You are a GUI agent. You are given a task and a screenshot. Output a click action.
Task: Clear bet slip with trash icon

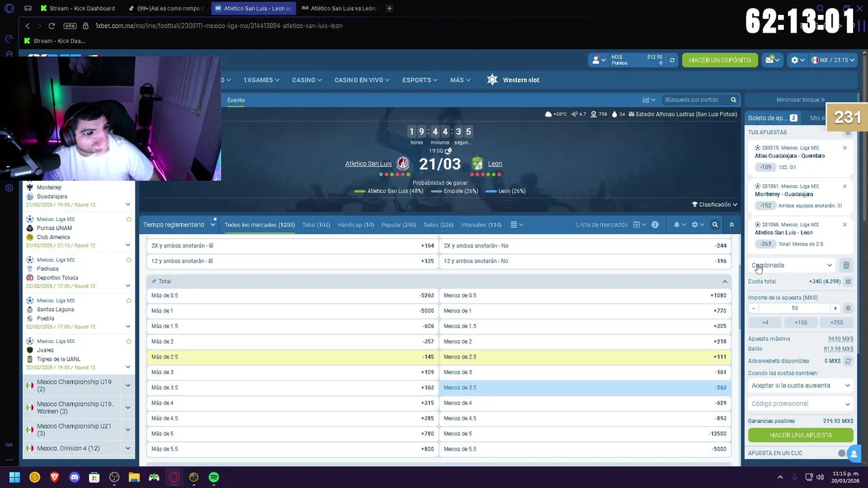coord(846,265)
